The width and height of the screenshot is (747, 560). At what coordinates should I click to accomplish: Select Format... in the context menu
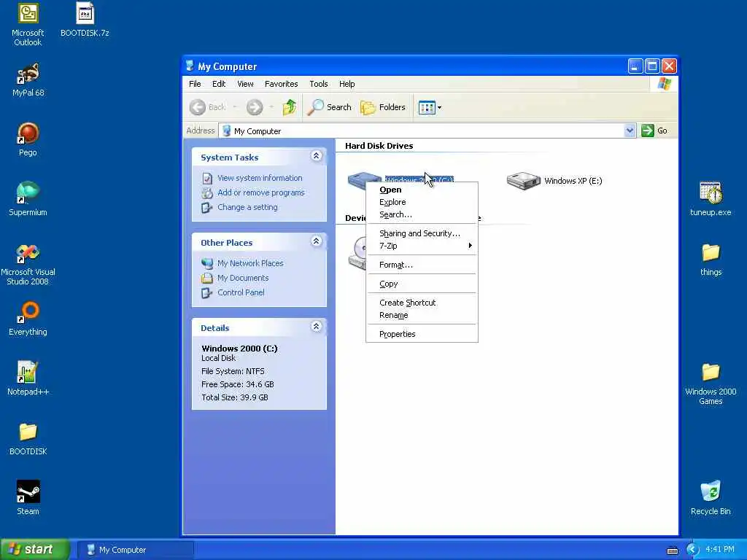click(x=422, y=265)
